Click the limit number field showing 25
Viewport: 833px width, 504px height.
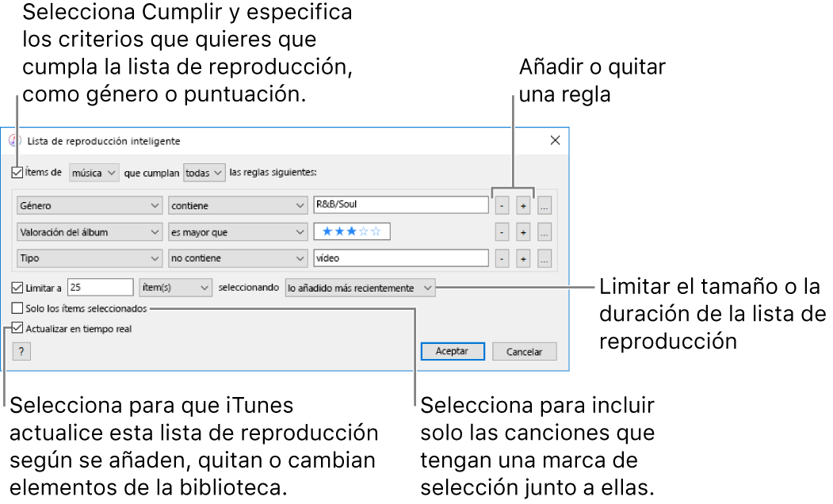tap(101, 288)
